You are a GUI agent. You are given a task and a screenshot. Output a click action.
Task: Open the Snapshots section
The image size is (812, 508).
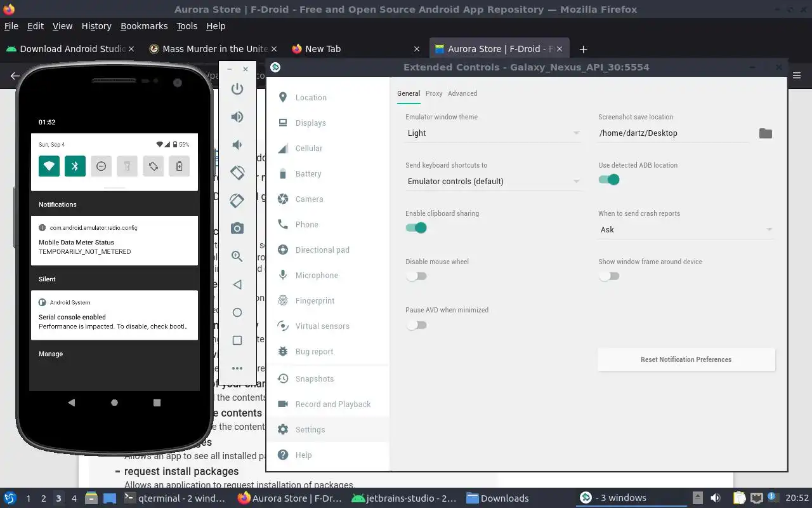click(327, 379)
